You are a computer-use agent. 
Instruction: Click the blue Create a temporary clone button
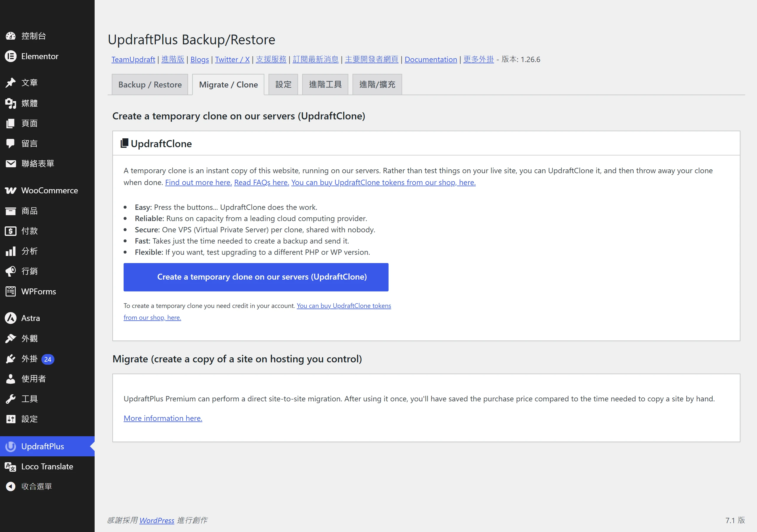[x=256, y=277]
